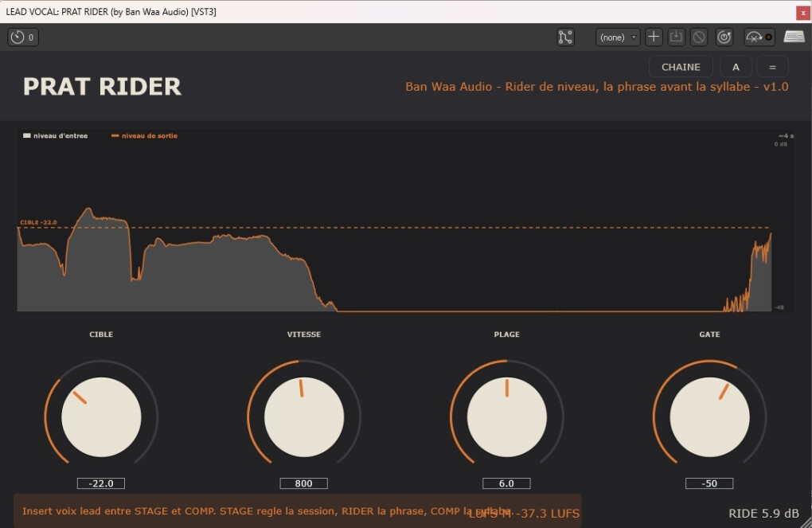Click the VITESSE value field 800
Image resolution: width=812 pixels, height=528 pixels.
[x=304, y=483]
